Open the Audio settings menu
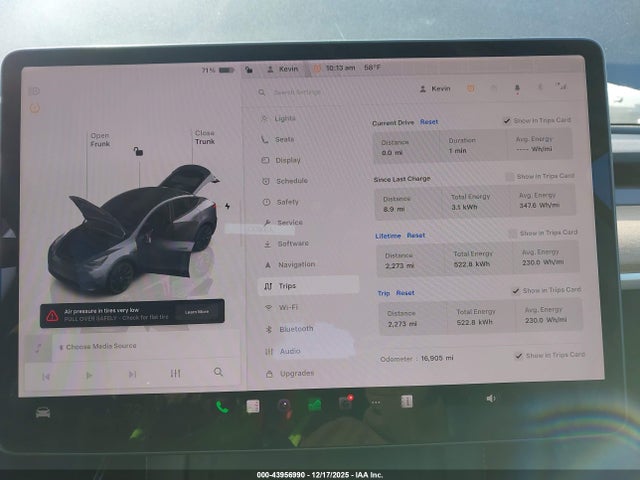Image resolution: width=640 pixels, height=480 pixels. coord(283,351)
